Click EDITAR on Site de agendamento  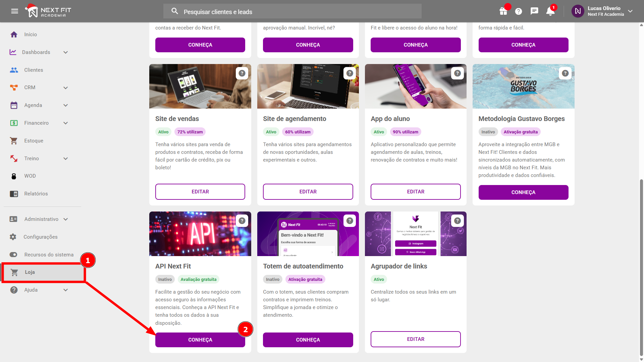pos(308,192)
